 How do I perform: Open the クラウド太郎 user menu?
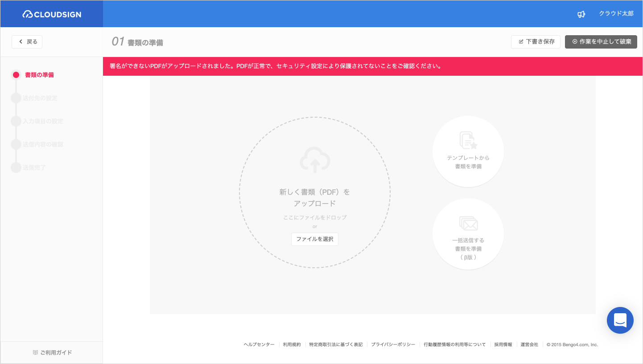616,14
